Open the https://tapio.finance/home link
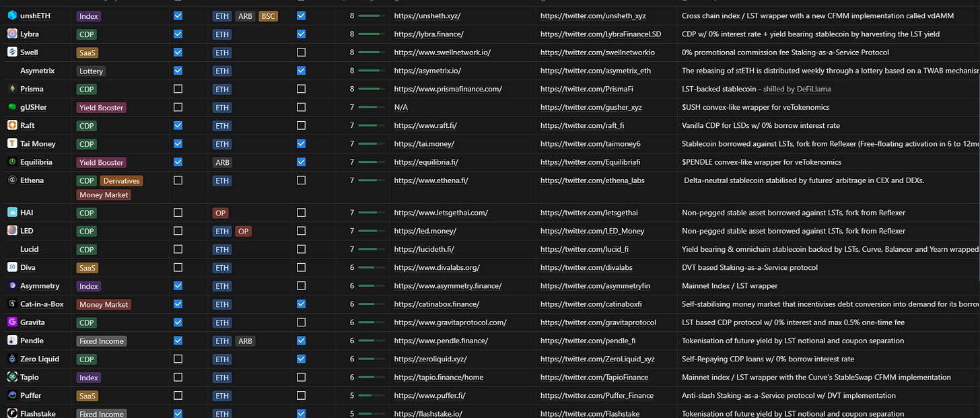 (x=439, y=377)
